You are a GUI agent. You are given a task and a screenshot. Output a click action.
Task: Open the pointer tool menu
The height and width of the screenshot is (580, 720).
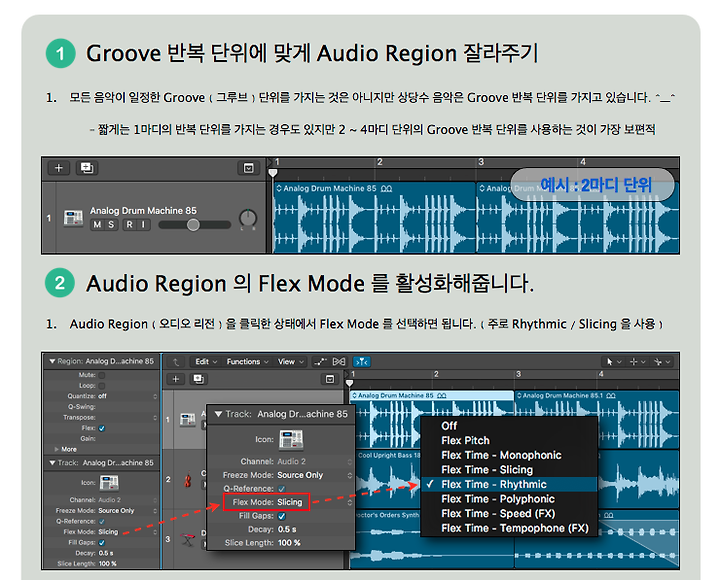(x=613, y=362)
